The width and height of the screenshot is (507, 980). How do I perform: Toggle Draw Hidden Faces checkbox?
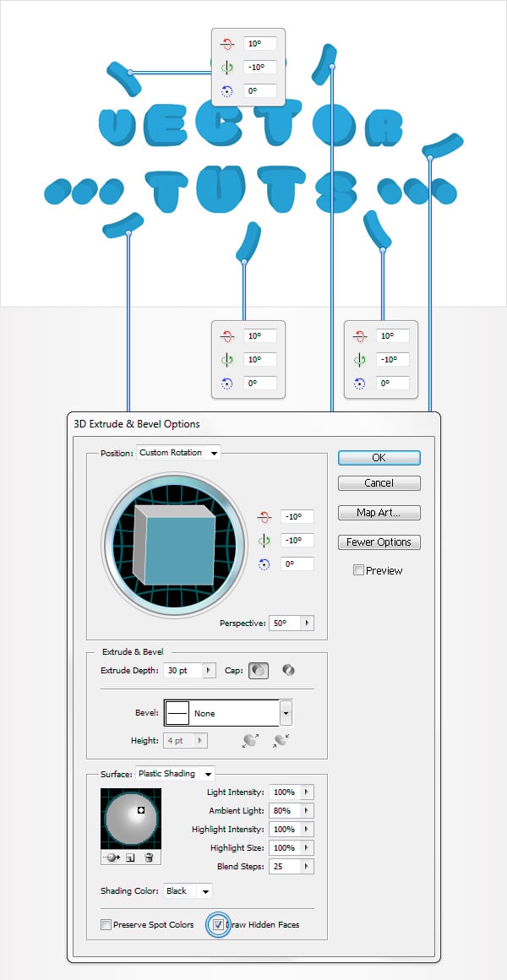click(x=218, y=924)
